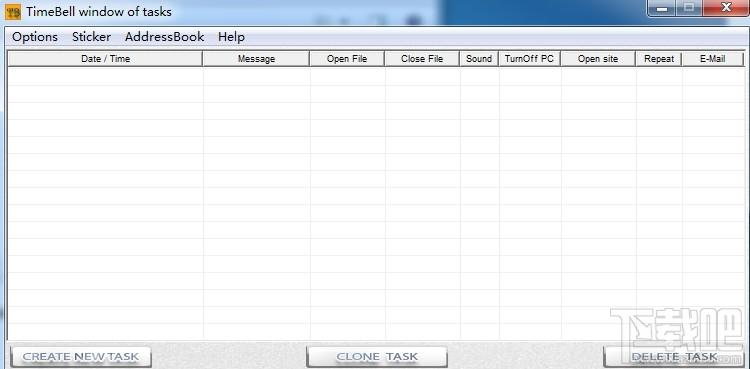This screenshot has width=750, height=369.
Task: Click the DELETE TASK button
Action: [x=674, y=357]
